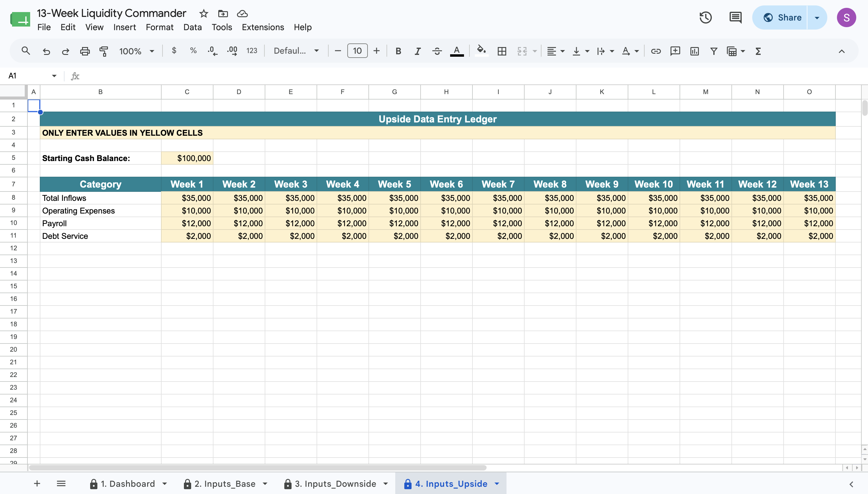Open the horizontal align dropdown

point(556,51)
